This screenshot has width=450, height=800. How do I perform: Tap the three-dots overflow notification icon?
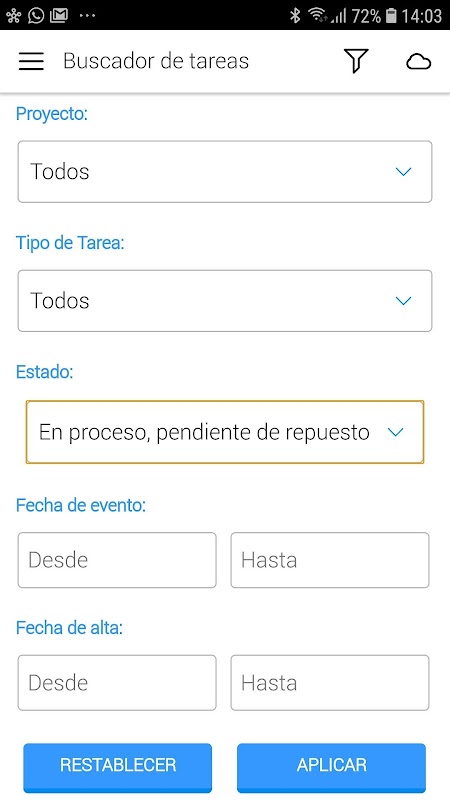[88, 16]
